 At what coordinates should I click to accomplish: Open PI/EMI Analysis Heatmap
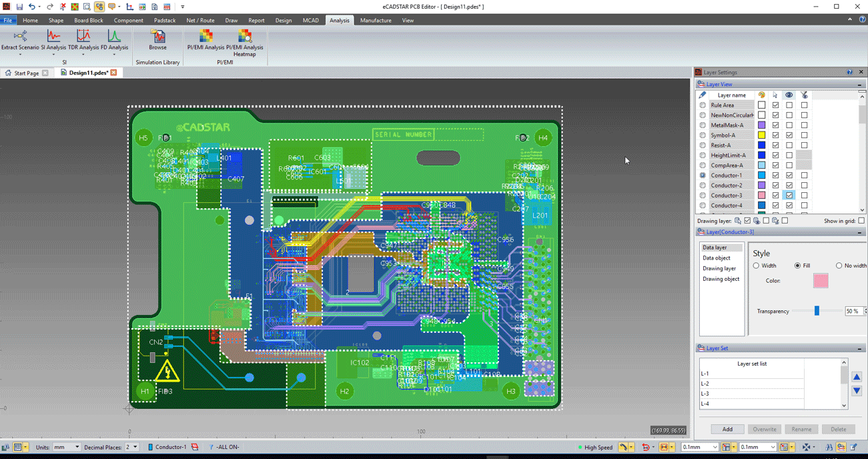[x=245, y=43]
